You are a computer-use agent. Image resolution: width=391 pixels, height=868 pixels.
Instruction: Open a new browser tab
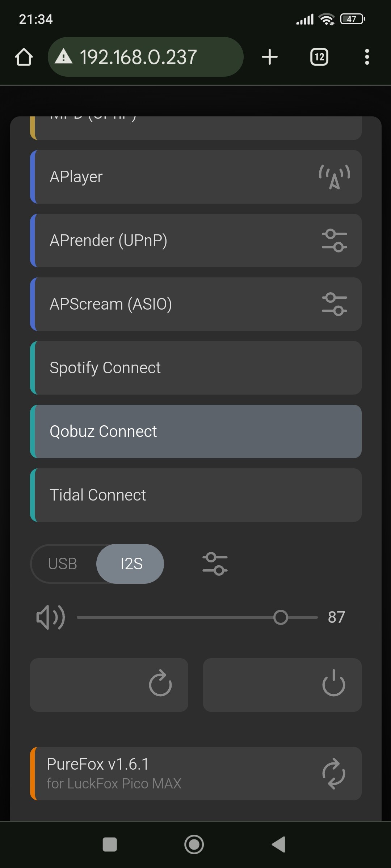tap(270, 57)
